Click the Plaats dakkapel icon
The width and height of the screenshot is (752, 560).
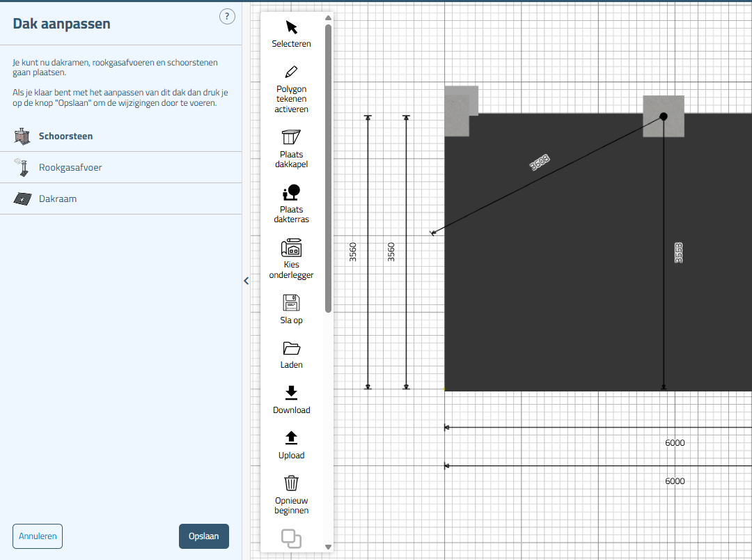click(291, 137)
